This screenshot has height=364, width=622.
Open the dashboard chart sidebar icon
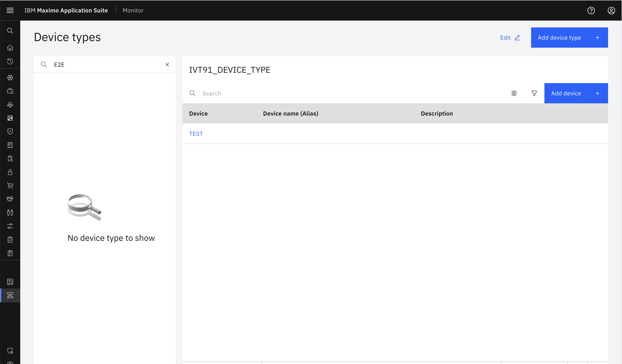10,282
